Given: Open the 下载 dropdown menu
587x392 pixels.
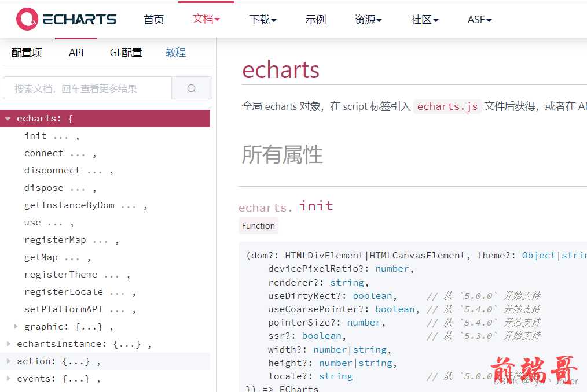Looking at the screenshot, I should (x=263, y=20).
